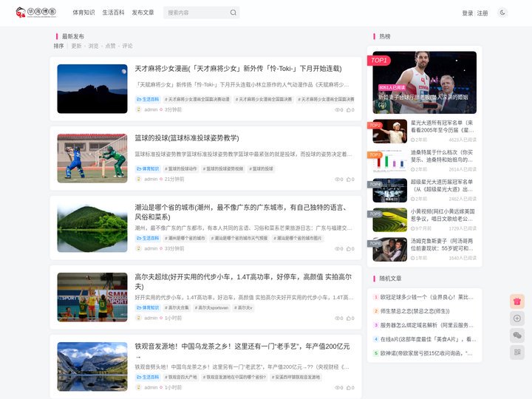
Task: Click the like icon on 高尔夫超炫 post
Action: tap(348, 318)
